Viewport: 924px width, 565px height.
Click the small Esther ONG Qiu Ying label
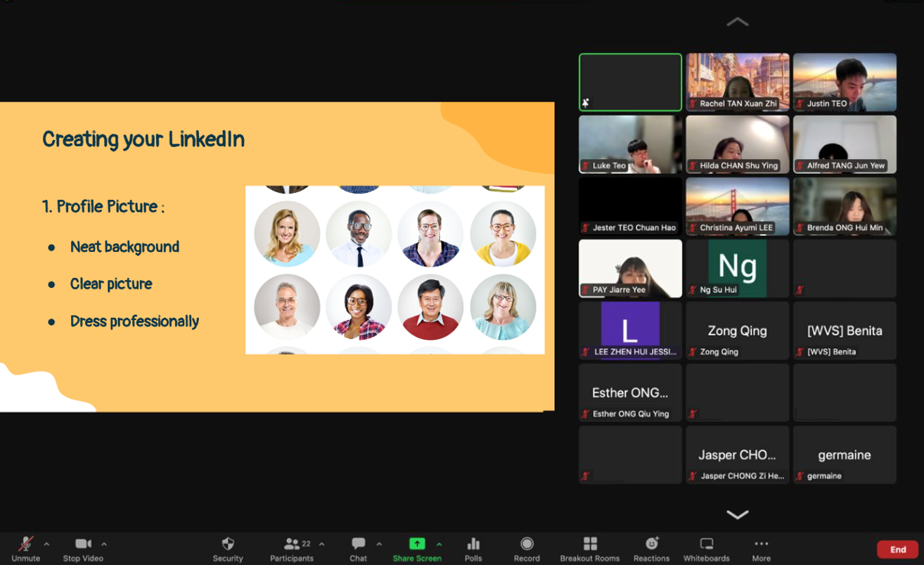click(630, 414)
